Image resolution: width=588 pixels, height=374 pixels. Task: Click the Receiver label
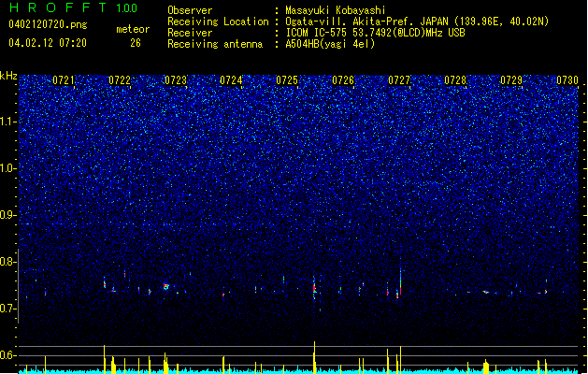coord(190,33)
